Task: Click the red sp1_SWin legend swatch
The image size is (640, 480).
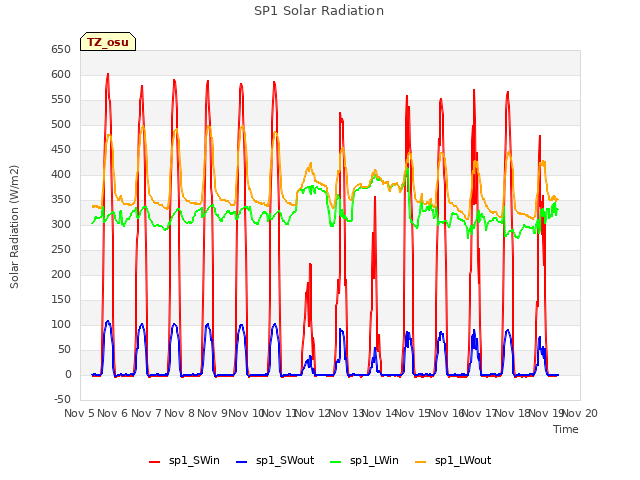Action: pyautogui.click(x=155, y=461)
